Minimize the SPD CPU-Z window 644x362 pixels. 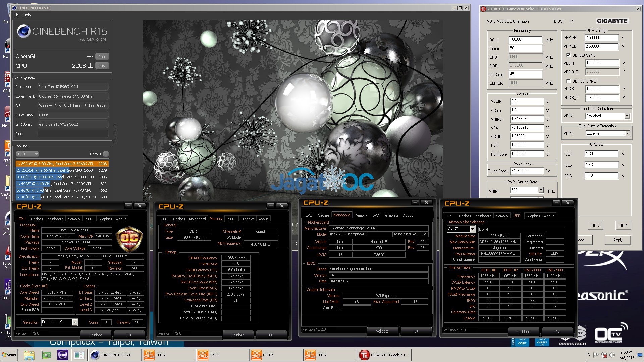[x=556, y=203]
